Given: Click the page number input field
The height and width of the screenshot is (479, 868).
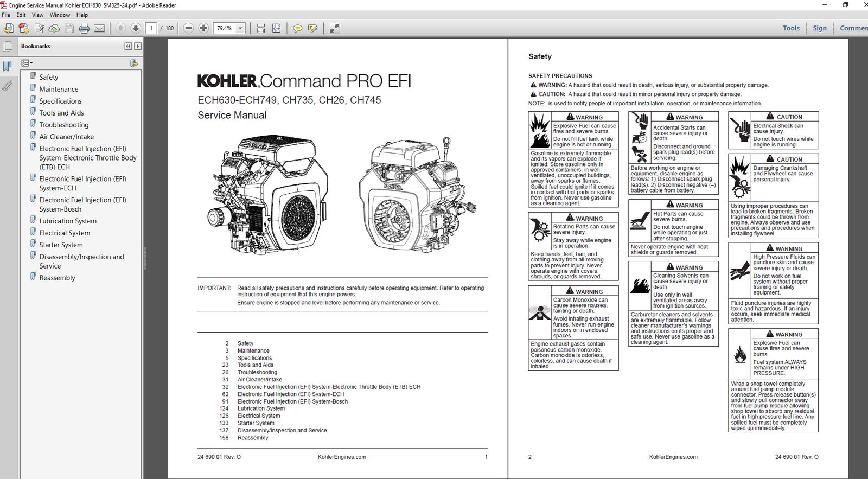Looking at the screenshot, I should pos(151,28).
